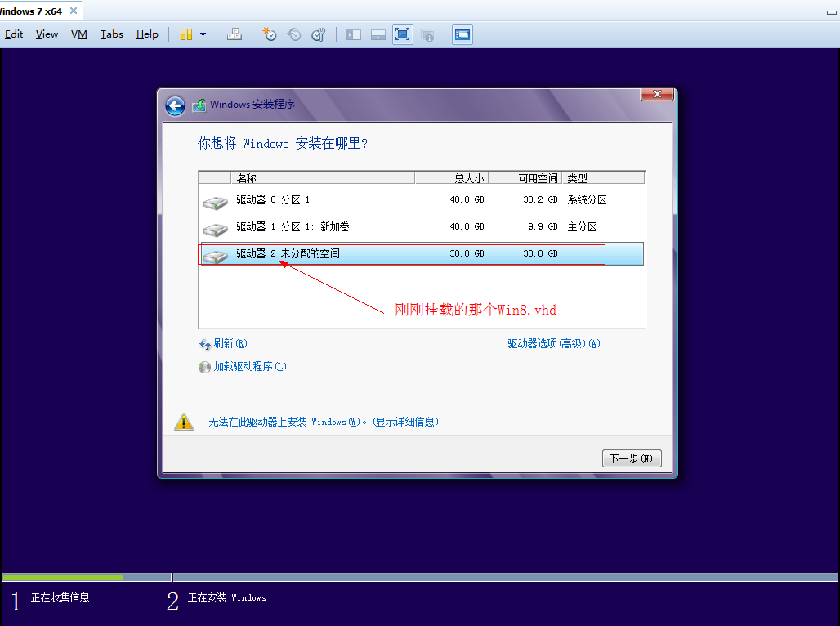The width and height of the screenshot is (840, 626).
Task: Click warning triangle icon
Action: pyautogui.click(x=184, y=422)
